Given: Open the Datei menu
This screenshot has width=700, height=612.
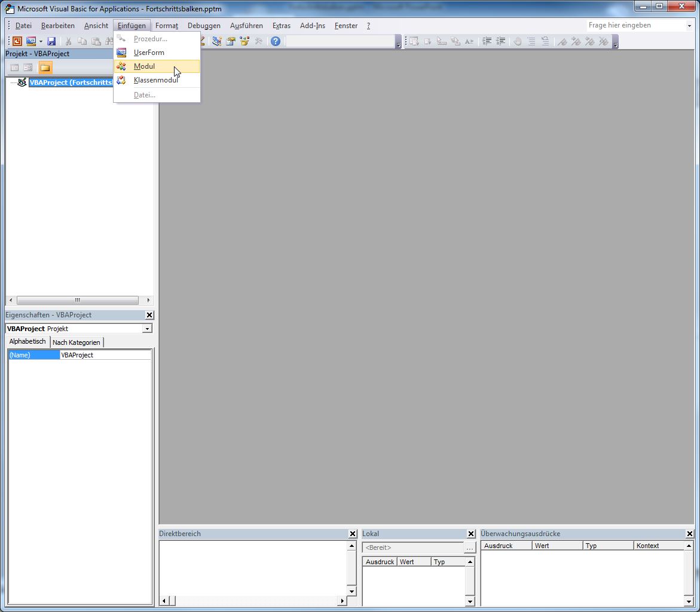Looking at the screenshot, I should tap(24, 26).
